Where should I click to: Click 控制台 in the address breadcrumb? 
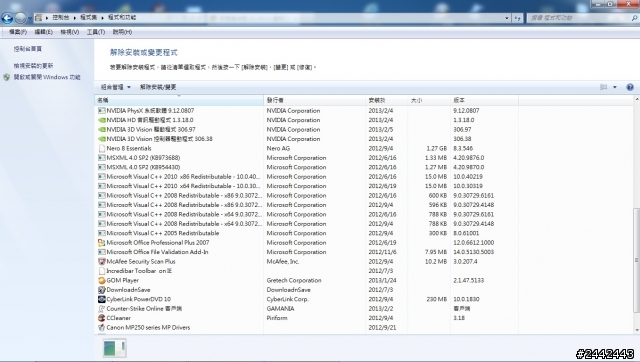point(60,18)
